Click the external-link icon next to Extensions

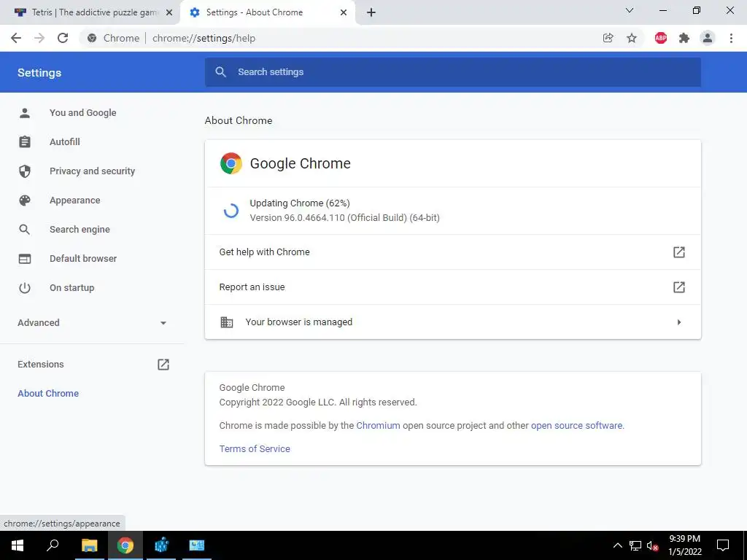coord(163,365)
